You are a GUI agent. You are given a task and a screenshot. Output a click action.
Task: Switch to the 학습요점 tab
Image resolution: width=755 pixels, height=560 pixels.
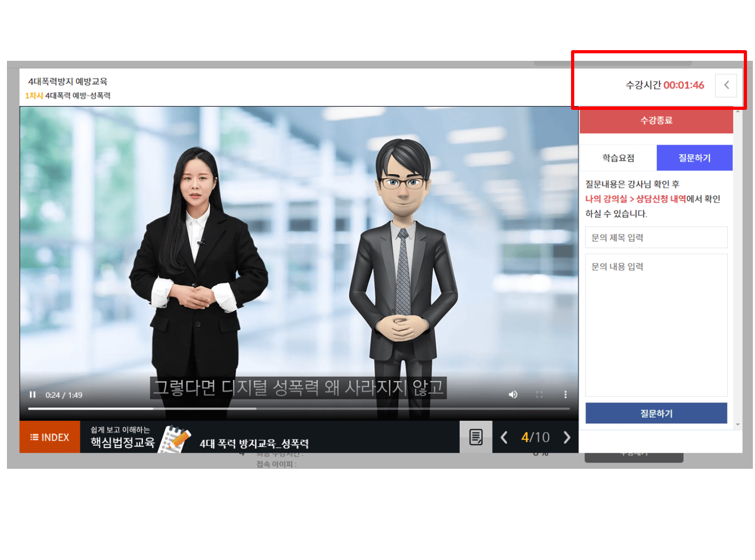(x=618, y=158)
